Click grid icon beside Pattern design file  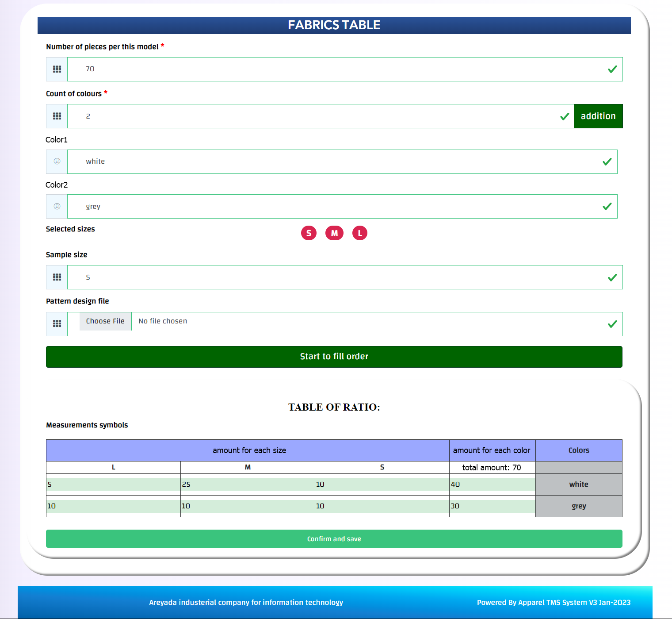(57, 324)
